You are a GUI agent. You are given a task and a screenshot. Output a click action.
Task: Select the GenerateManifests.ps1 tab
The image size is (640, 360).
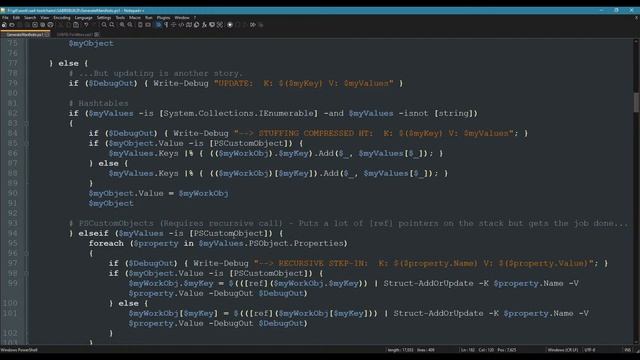24,35
